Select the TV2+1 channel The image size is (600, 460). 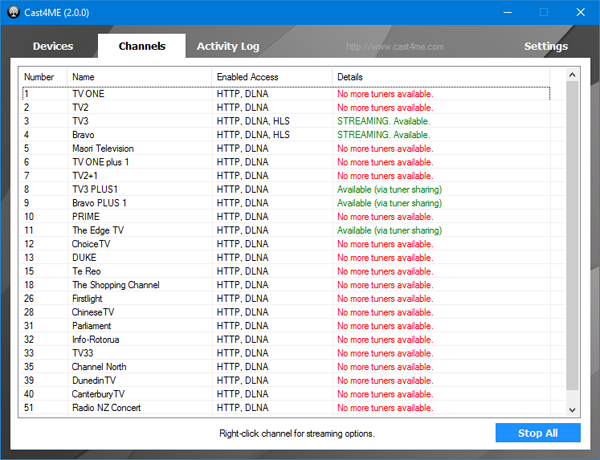point(286,176)
